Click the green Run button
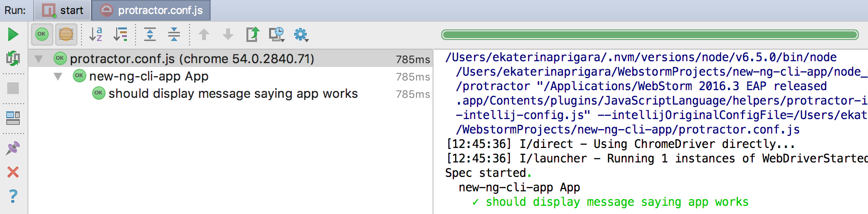This screenshot has height=214, width=868. click(x=13, y=34)
